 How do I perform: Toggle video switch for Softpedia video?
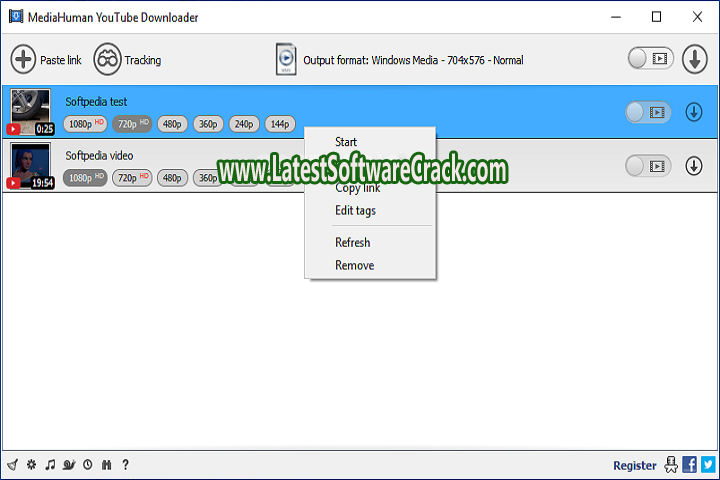point(646,165)
